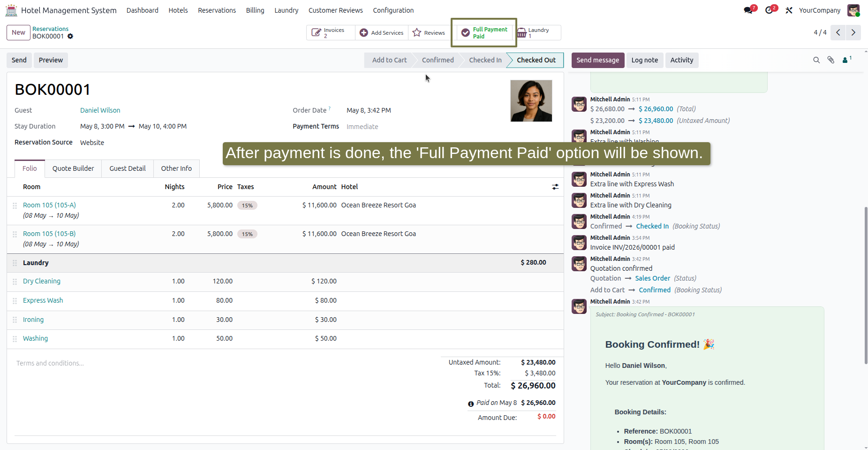Open the activities clock icon

[x=769, y=10]
